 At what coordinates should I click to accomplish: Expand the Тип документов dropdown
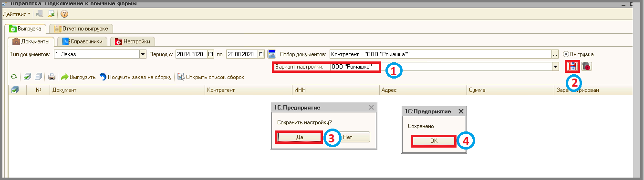[x=143, y=54]
